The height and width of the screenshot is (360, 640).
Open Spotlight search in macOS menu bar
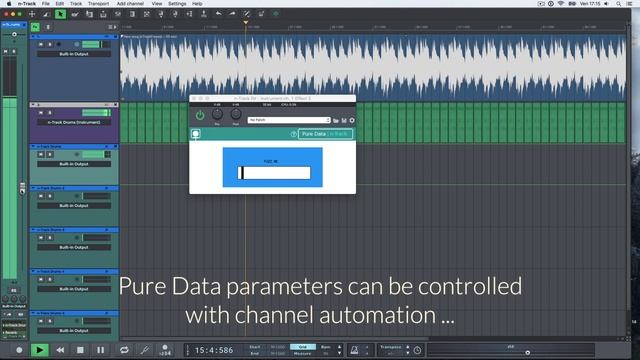point(619,4)
